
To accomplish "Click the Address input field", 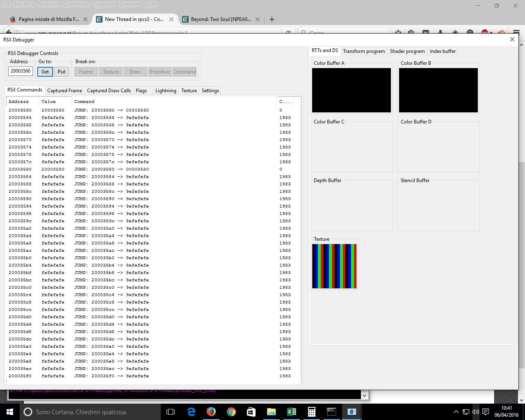I will pyautogui.click(x=21, y=71).
